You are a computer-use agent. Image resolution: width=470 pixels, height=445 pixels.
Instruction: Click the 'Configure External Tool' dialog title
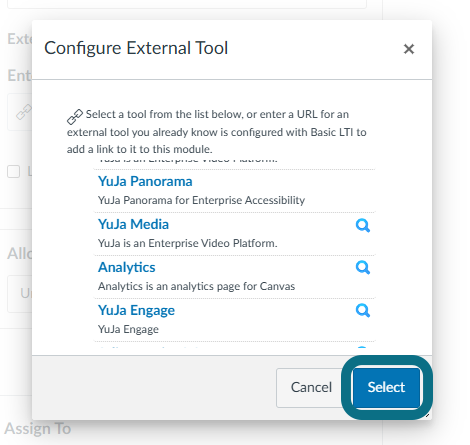(136, 48)
